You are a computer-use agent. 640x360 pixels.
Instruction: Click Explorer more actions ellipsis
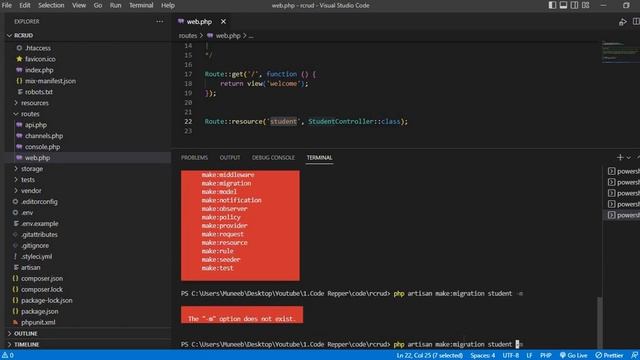(x=160, y=21)
